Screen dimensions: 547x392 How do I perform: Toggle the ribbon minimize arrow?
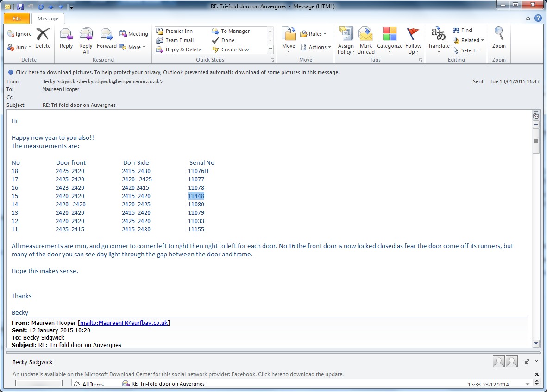[x=528, y=19]
